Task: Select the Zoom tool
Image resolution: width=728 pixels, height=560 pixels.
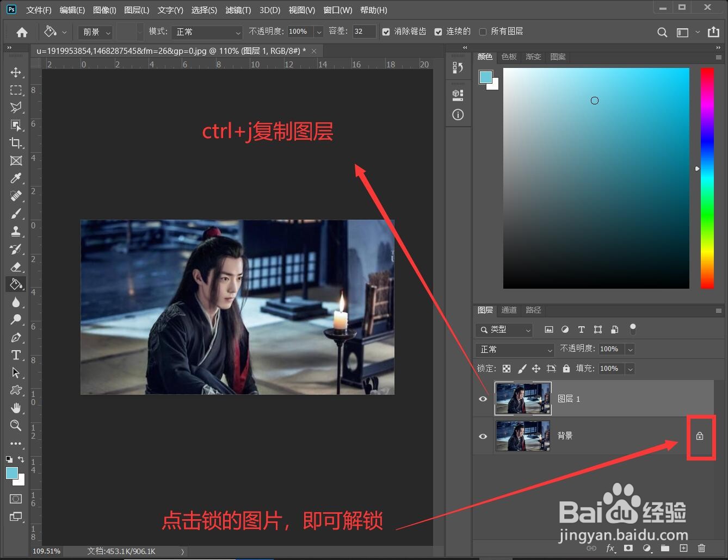Action: click(16, 426)
